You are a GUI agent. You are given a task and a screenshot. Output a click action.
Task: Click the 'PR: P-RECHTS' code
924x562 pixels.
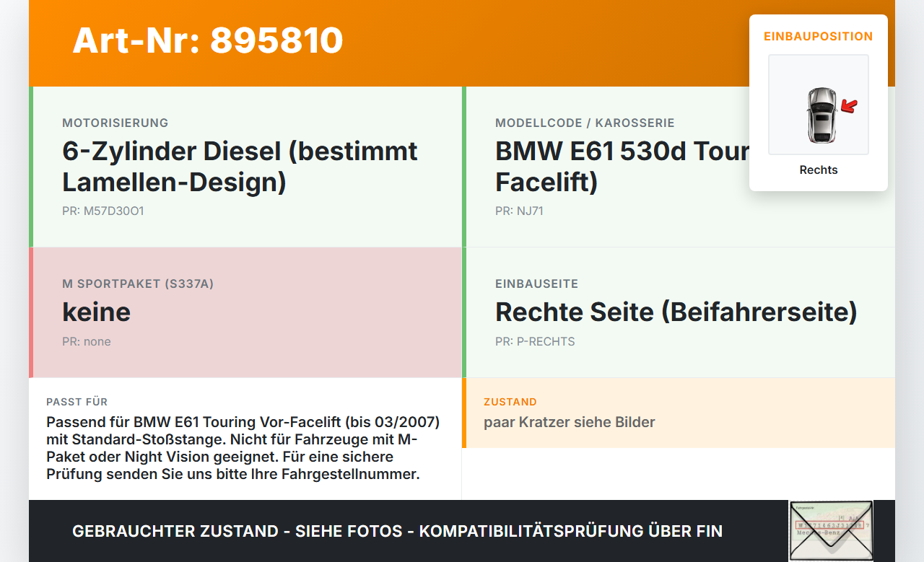(x=535, y=341)
